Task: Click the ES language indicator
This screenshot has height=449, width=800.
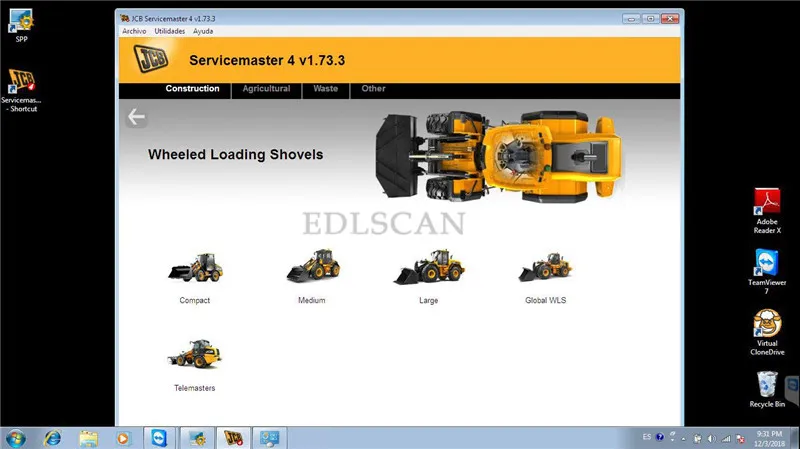Action: pos(646,437)
